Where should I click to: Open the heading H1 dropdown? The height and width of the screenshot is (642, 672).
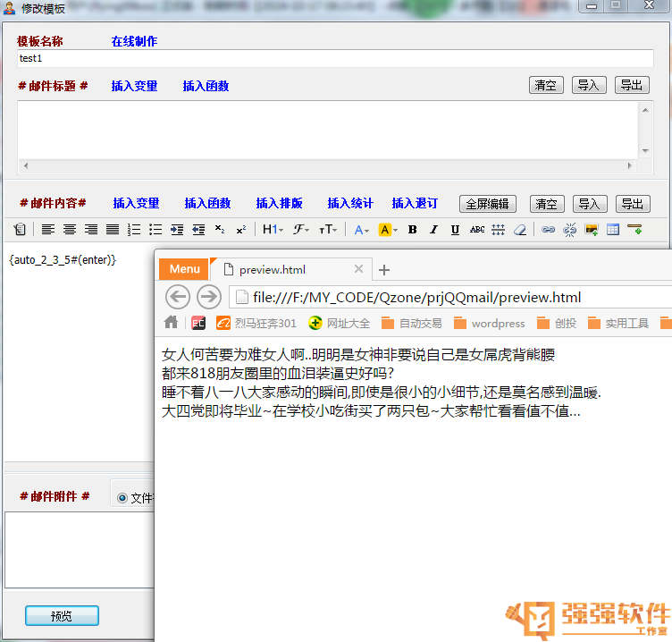tap(273, 230)
